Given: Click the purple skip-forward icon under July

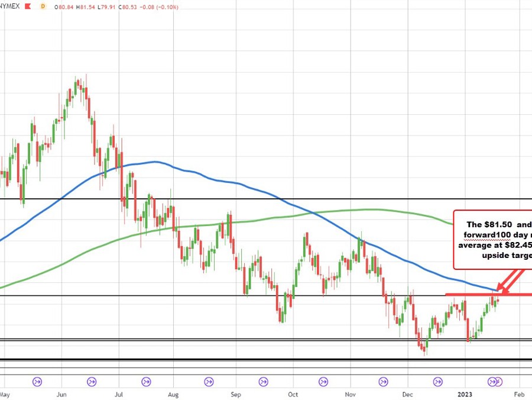Looking at the screenshot, I should (145, 382).
